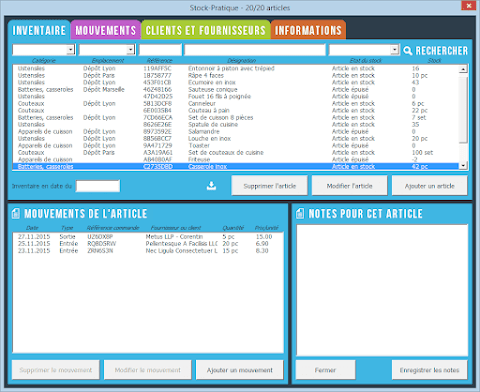
Task: Select the Friteuse row
Action: [236, 159]
